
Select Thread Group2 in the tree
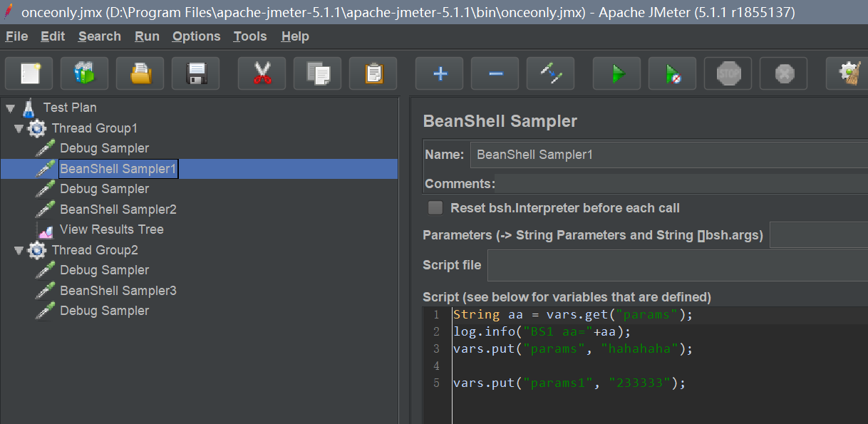click(95, 250)
